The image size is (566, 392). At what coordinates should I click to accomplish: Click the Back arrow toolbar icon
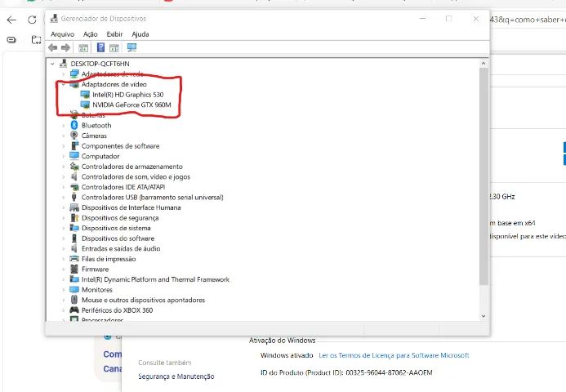coord(53,47)
